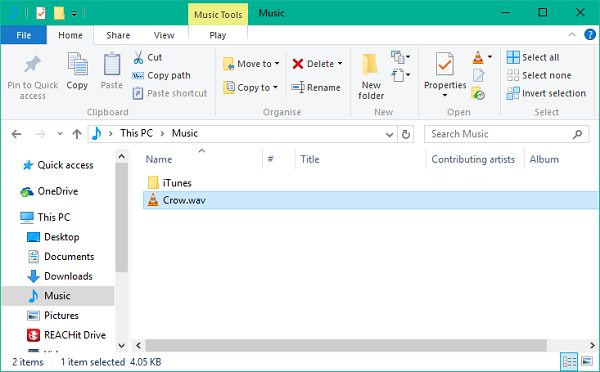Click Invert selection
The image size is (600, 372).
546,93
